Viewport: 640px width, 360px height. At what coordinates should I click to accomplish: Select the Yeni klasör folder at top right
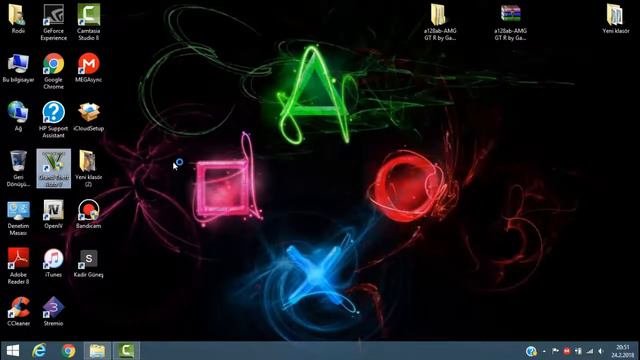[616, 19]
